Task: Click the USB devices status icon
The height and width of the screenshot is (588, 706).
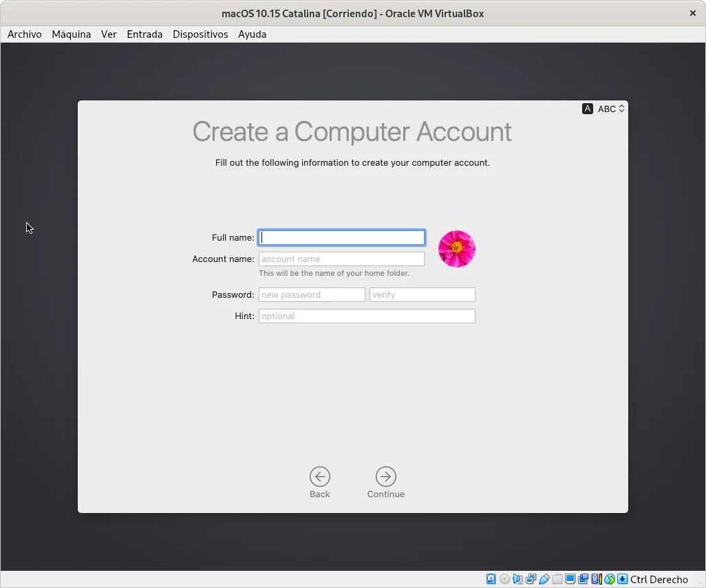Action: coord(544,579)
